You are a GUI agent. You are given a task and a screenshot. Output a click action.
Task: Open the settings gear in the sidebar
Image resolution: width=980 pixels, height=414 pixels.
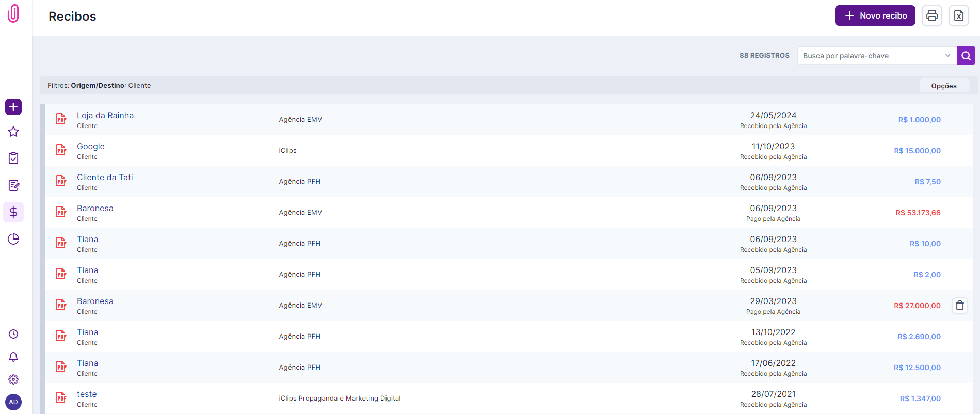[13, 379]
